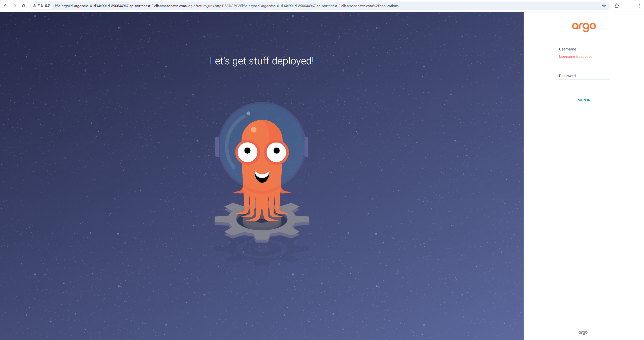Open the '주의 요함' security warning chip

coord(42,6)
